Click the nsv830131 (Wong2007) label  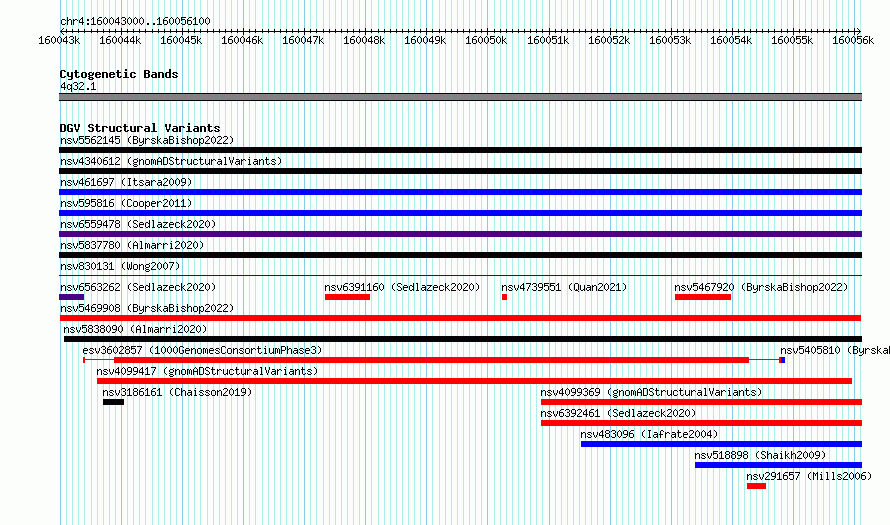coord(120,266)
